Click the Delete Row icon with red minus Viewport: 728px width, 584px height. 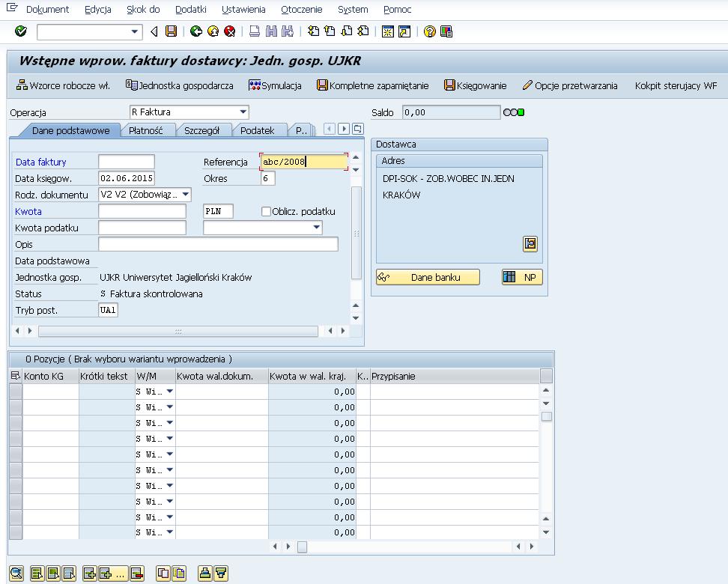(137, 574)
